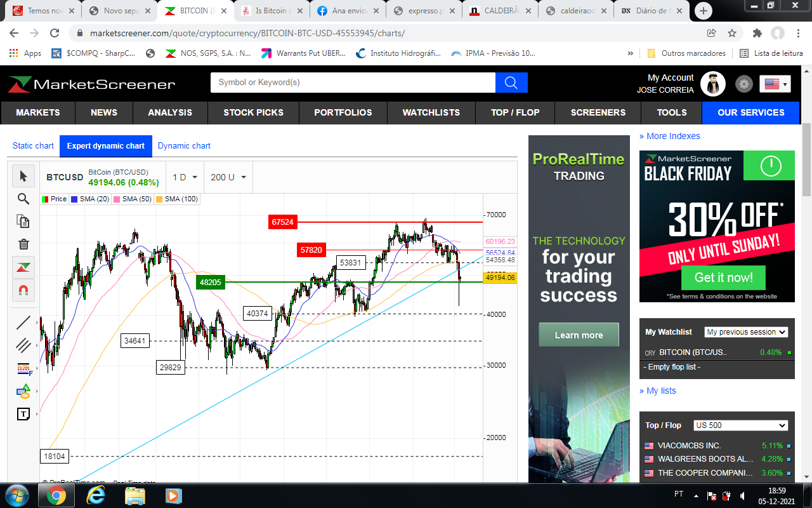
Task: Open the shapes drawing tool
Action: coord(23,391)
